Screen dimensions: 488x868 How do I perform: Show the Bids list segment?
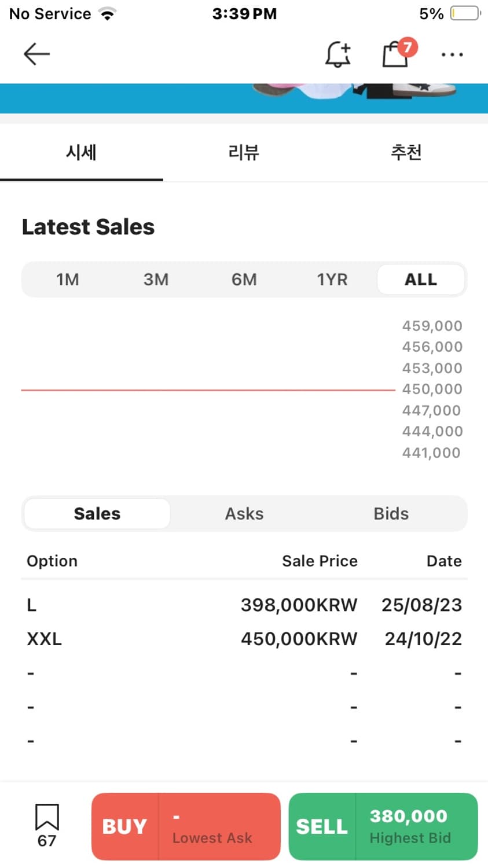[391, 514]
